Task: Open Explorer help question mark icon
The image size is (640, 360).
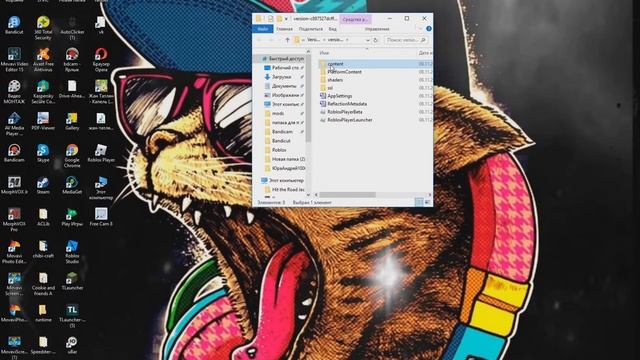Action: (429, 29)
